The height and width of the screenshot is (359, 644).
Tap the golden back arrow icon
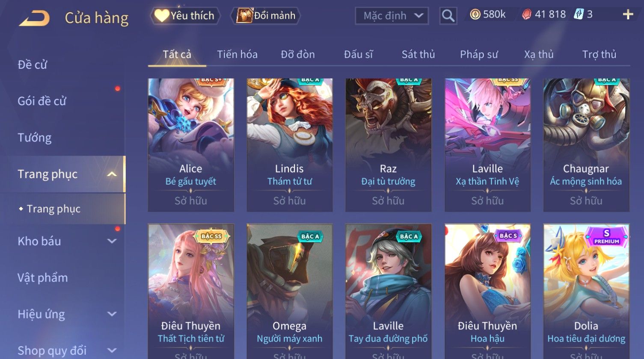click(x=34, y=18)
